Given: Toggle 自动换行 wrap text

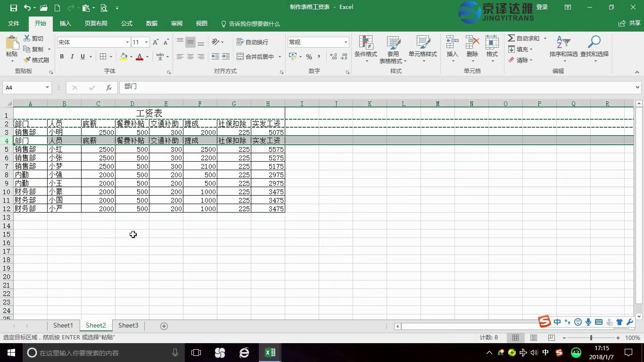Looking at the screenshot, I should 253,42.
